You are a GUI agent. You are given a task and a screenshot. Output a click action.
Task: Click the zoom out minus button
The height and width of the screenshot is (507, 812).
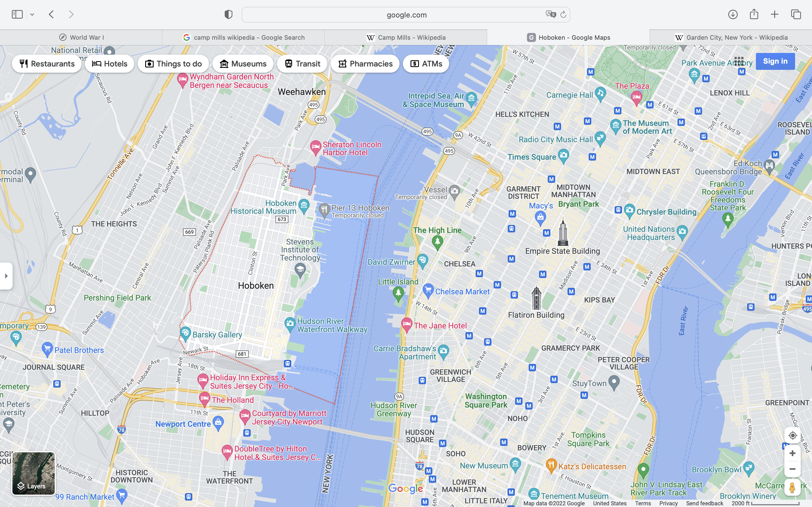pyautogui.click(x=792, y=469)
